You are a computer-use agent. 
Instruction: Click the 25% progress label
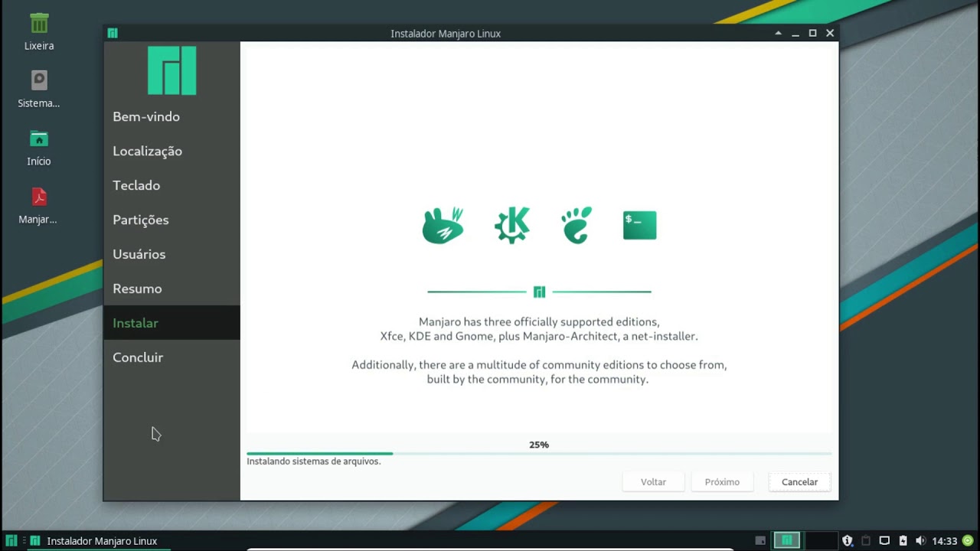click(539, 445)
